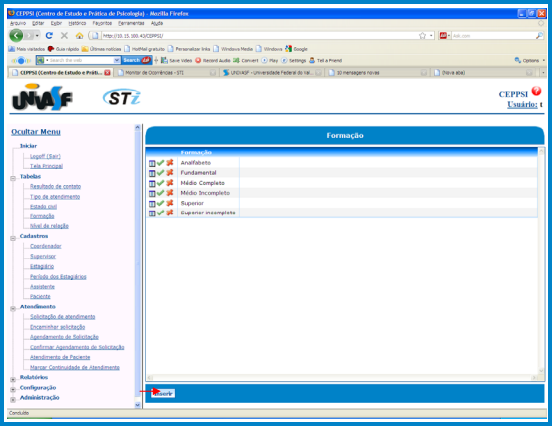Viewport: 552px width, 426px height.
Task: Open the view icon for Médio Completo
Action: 152,183
